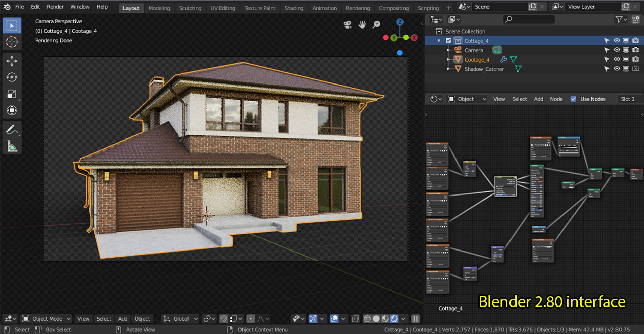Click the outliner search field

529,20
